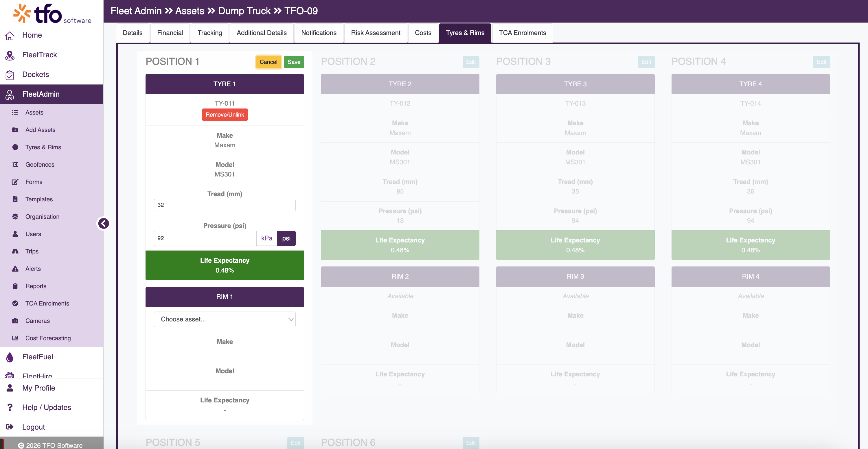The height and width of the screenshot is (449, 868).
Task: Click the FleetFuel droplet icon
Action: [10, 357]
